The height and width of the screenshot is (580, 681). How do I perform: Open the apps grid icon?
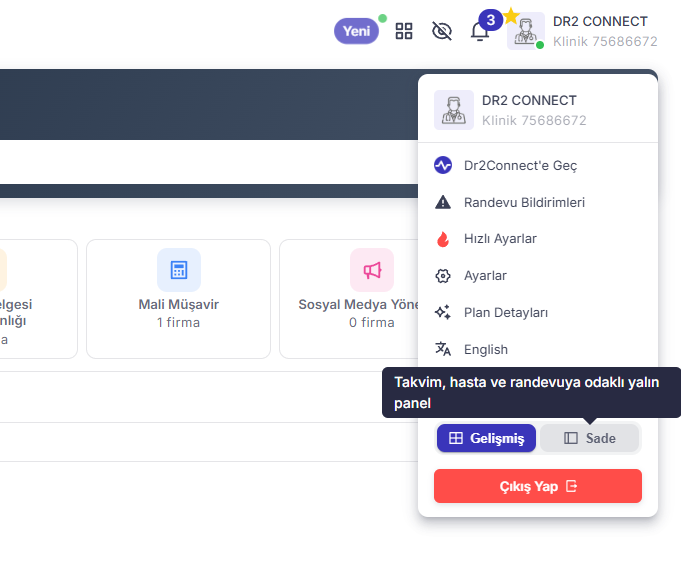click(x=404, y=31)
